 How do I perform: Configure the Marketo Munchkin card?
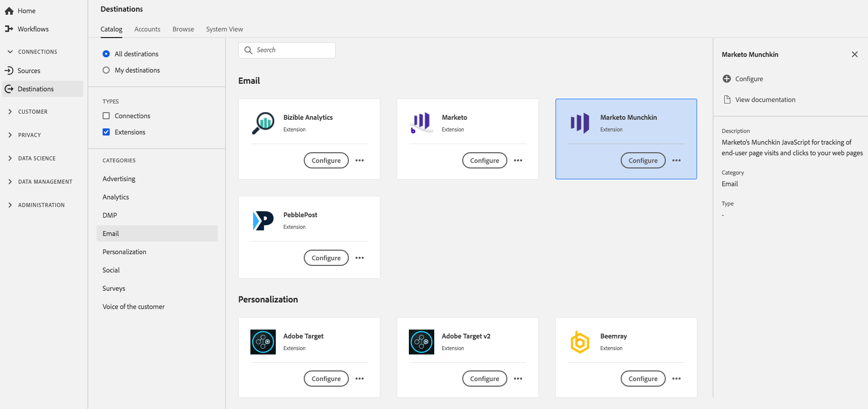(643, 160)
